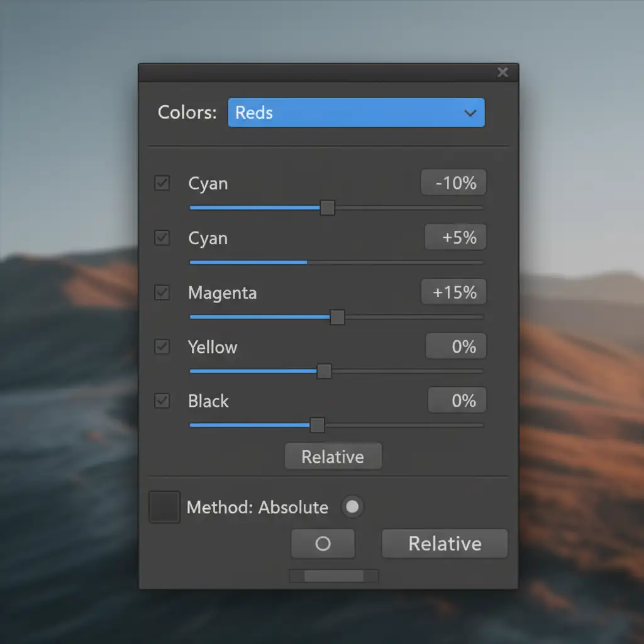Click the Black slider handle

click(x=318, y=426)
